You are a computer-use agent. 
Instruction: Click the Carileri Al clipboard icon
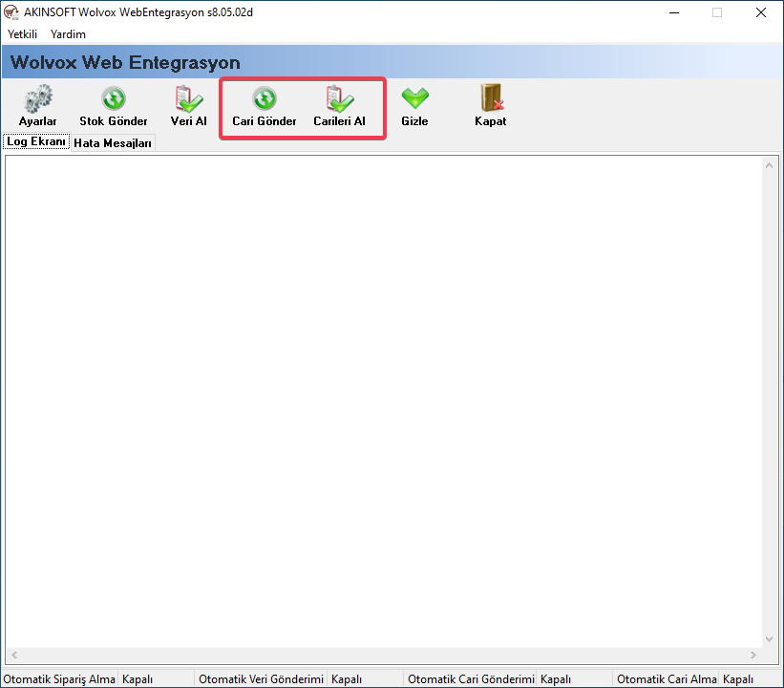coord(340,98)
